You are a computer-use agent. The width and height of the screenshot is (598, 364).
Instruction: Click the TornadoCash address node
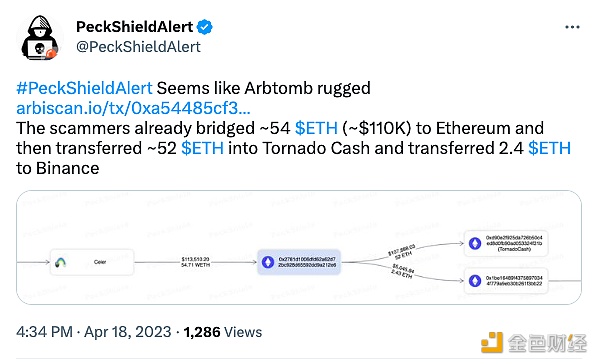click(506, 243)
